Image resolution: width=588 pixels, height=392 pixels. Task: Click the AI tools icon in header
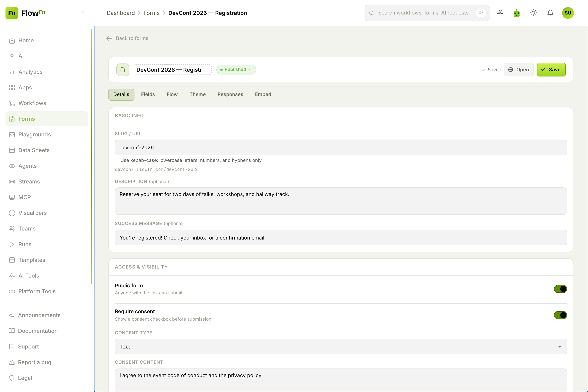click(x=500, y=13)
